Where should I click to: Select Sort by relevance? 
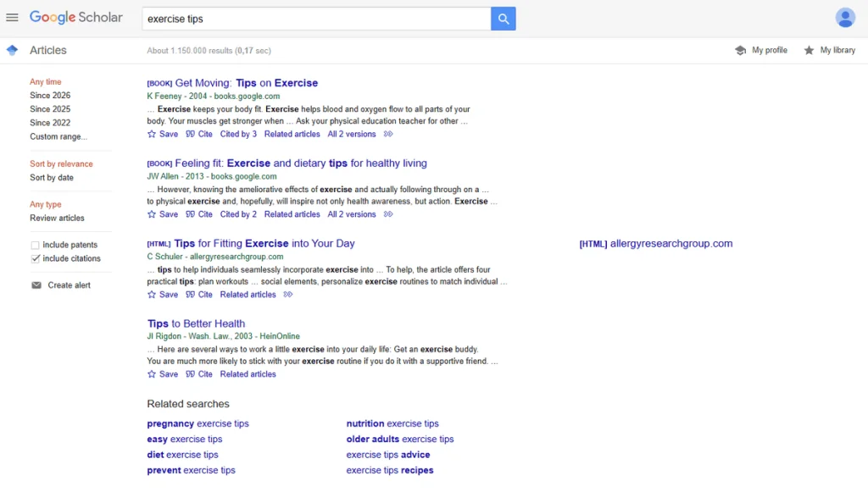pos(61,163)
